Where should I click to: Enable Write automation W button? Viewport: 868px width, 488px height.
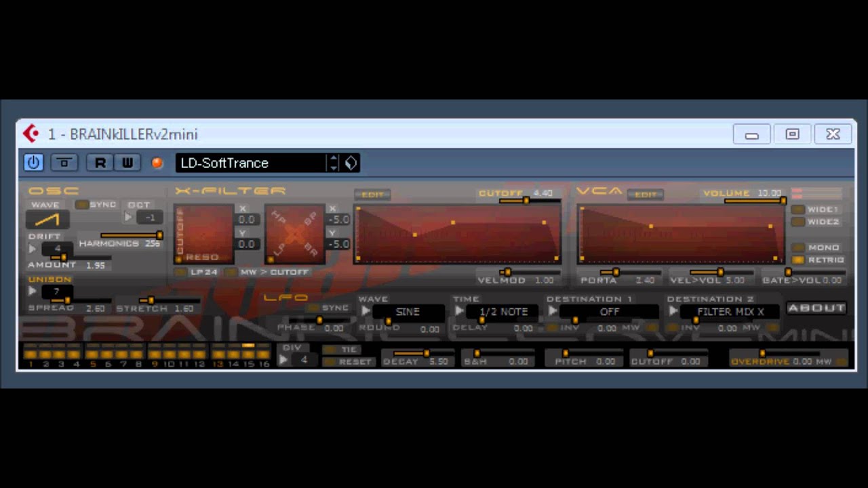127,163
